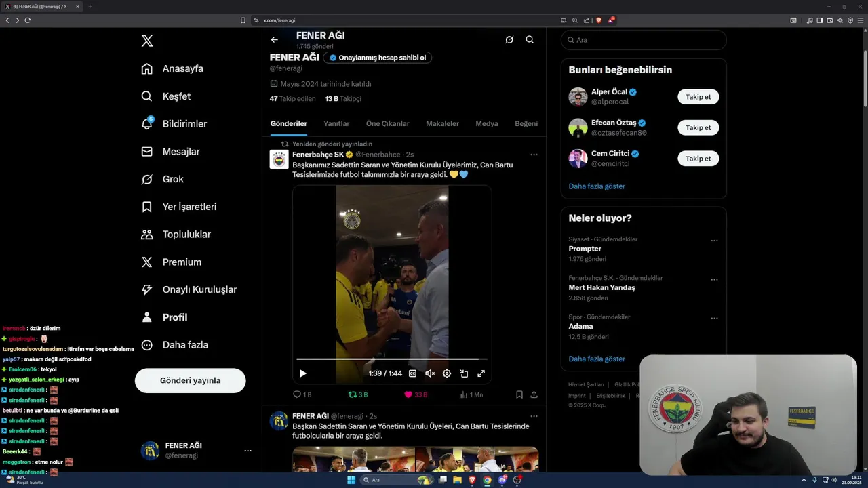Open Discord from the taskbar

pyautogui.click(x=502, y=480)
